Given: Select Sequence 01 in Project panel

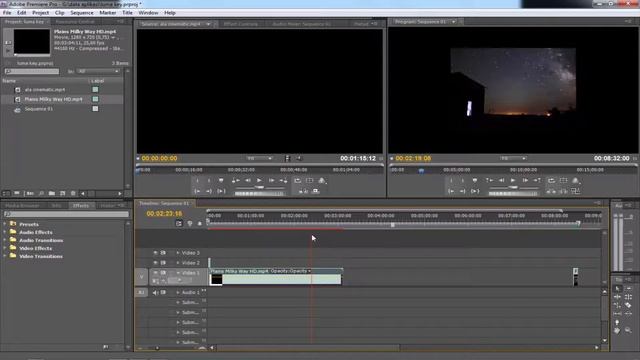Looking at the screenshot, I should 39,109.
